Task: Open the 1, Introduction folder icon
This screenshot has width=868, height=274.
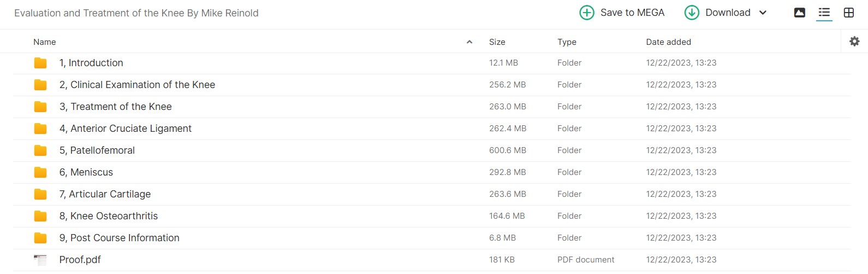Action: click(40, 63)
